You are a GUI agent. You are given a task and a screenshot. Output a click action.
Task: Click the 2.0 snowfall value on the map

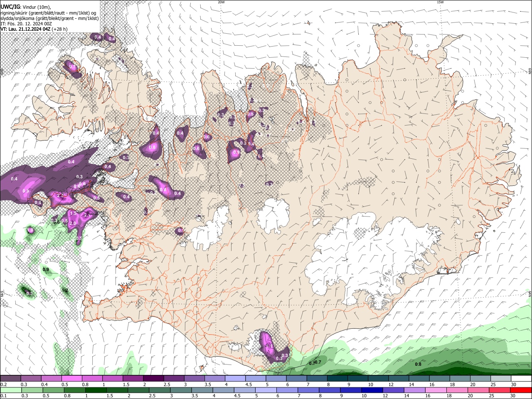click(x=72, y=223)
